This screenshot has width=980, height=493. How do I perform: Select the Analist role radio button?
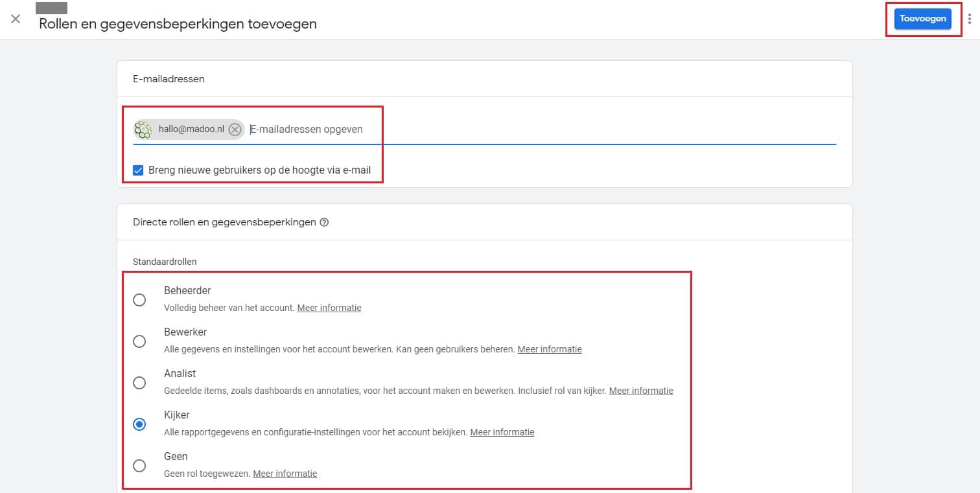(x=139, y=383)
